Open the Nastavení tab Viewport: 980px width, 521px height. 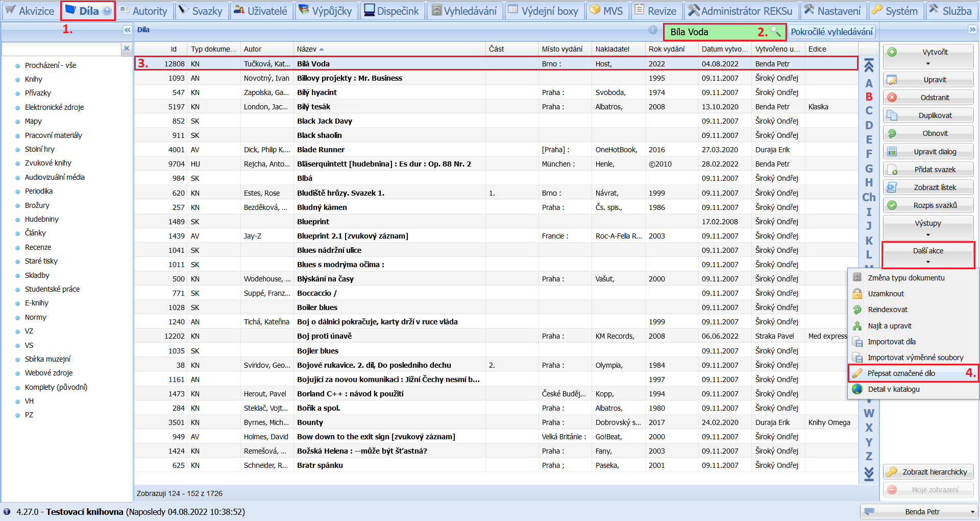[832, 11]
